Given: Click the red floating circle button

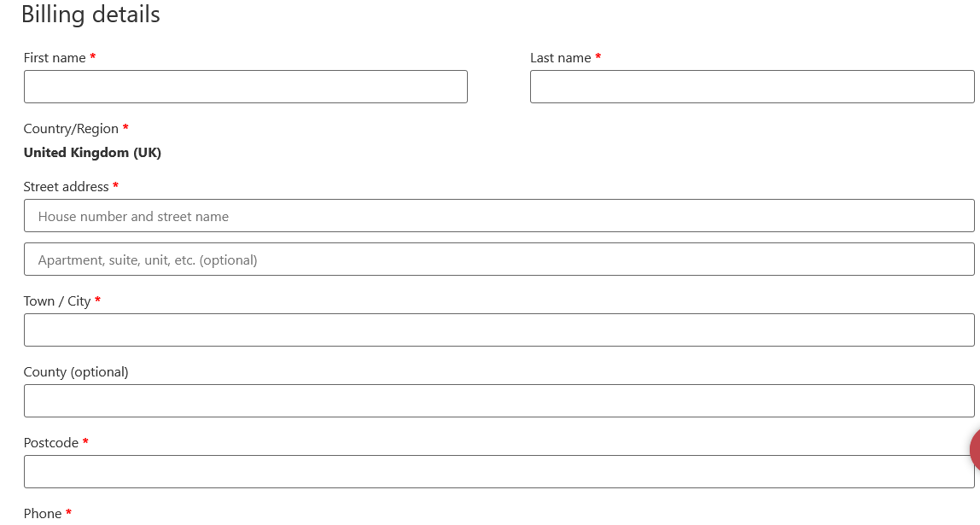Looking at the screenshot, I should (975, 449).
